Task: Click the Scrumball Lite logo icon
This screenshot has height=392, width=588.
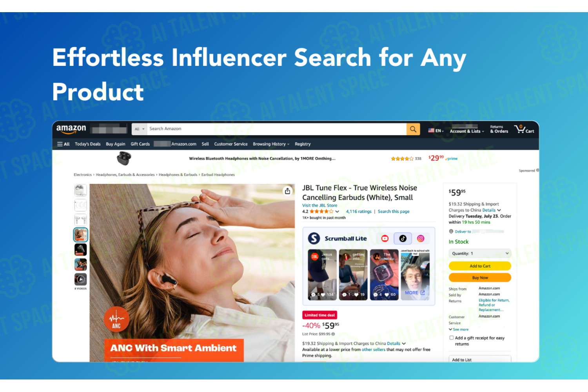Action: coord(314,238)
